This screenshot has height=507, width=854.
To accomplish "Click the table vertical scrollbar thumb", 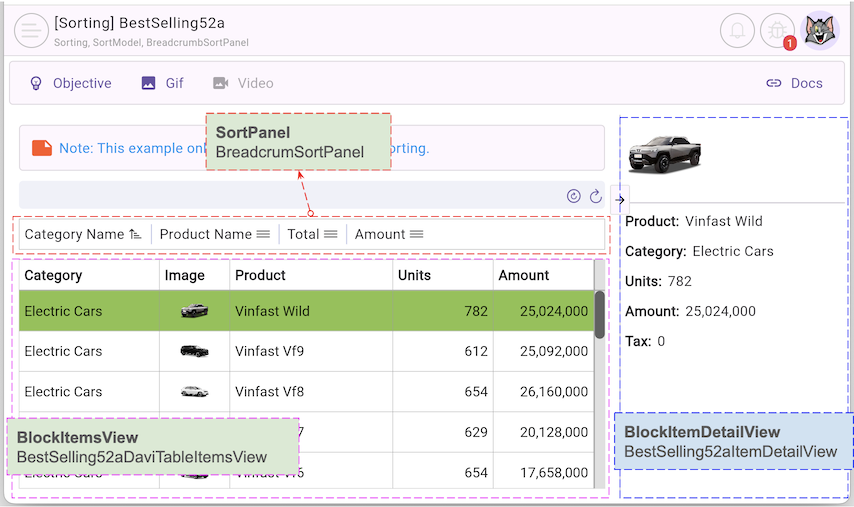I will pos(599,313).
